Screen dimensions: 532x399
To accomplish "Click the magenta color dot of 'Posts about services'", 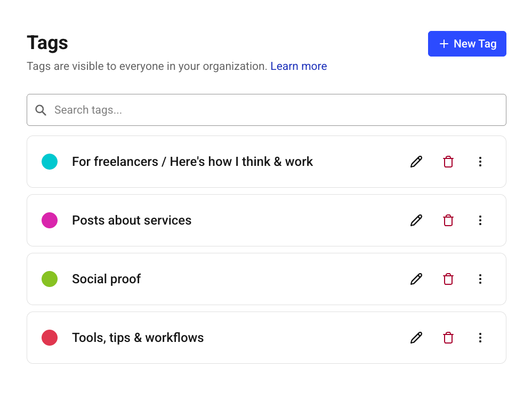I will coord(50,220).
